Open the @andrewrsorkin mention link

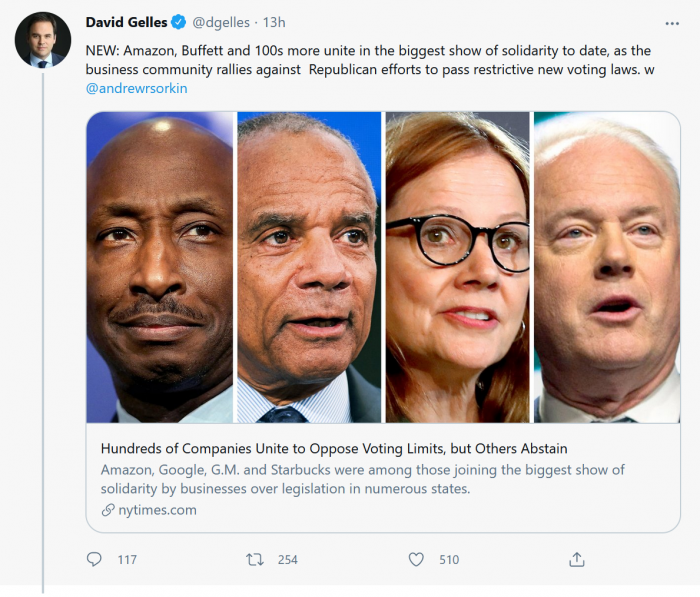coord(137,88)
